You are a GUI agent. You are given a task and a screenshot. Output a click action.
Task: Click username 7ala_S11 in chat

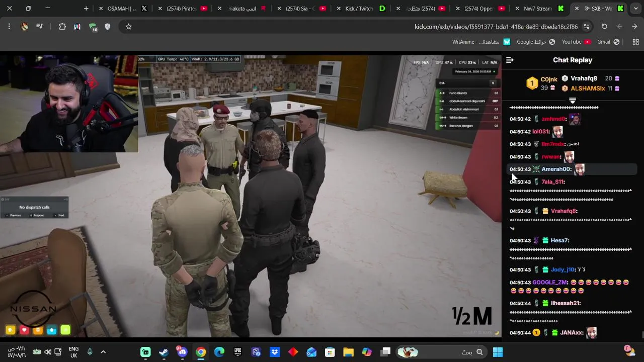552,182
